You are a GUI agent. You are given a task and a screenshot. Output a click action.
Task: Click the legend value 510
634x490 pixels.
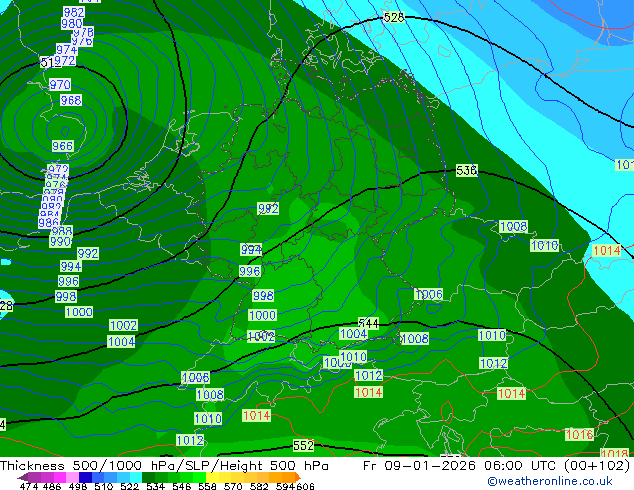[104, 486]
